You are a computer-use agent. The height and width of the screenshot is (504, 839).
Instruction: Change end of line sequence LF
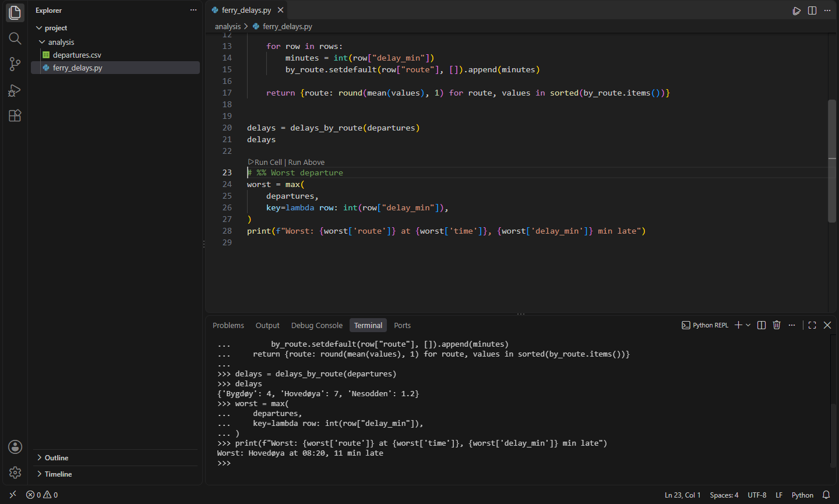[x=779, y=495]
